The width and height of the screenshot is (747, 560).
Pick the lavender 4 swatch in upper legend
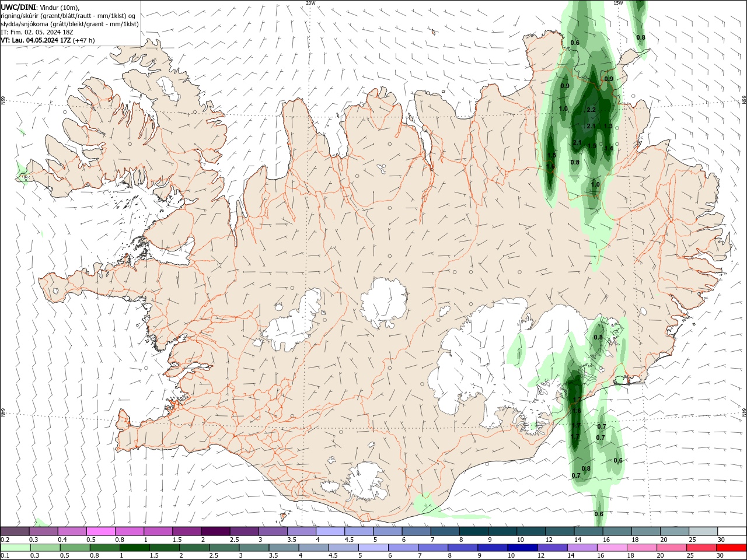tap(330, 531)
